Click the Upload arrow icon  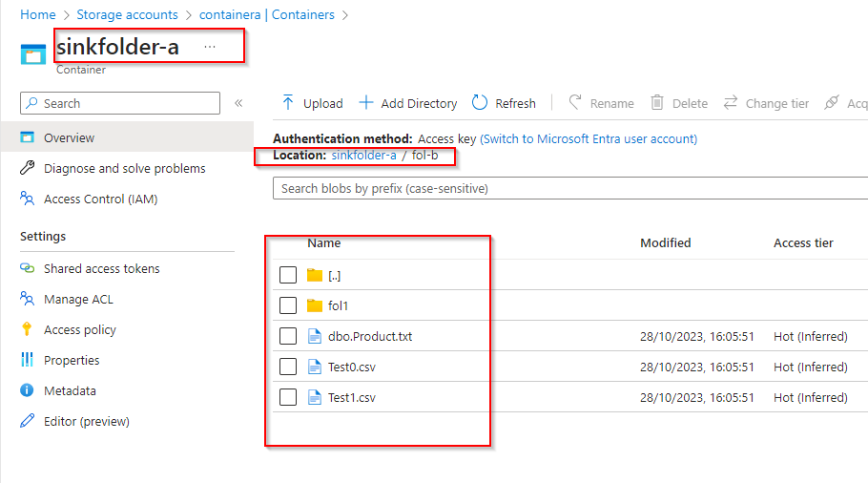288,102
